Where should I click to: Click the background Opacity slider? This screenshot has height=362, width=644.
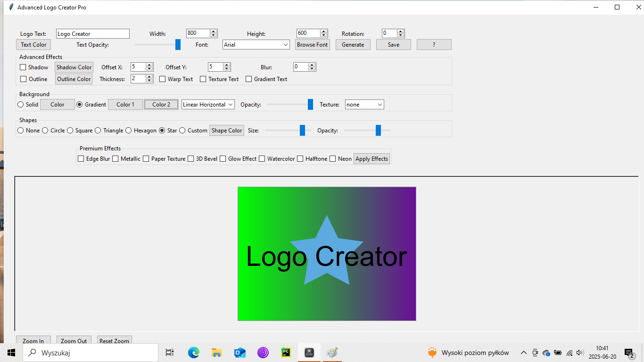click(x=290, y=104)
